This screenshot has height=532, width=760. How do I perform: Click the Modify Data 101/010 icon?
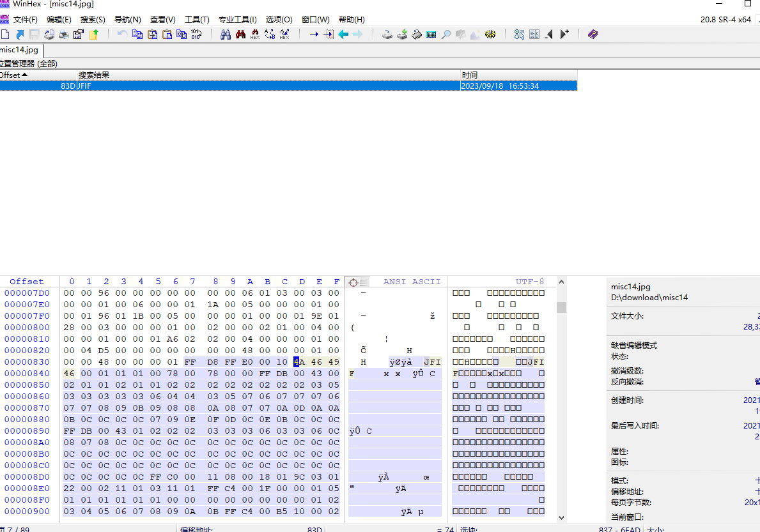(x=196, y=34)
